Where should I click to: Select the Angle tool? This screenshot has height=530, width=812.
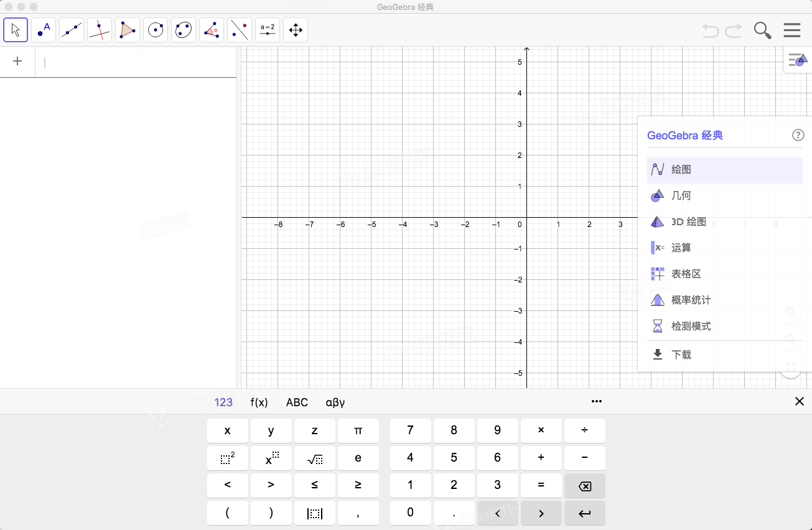pos(212,30)
